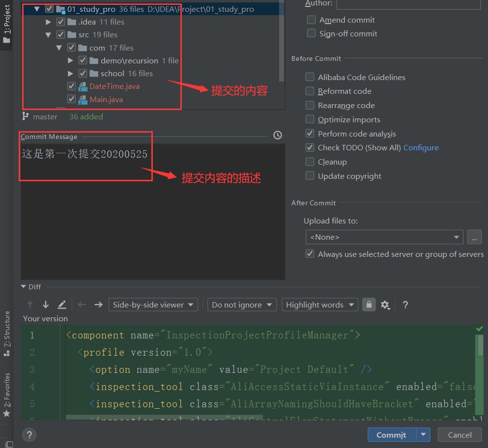The width and height of the screenshot is (488, 448).
Task: Click the 01_study_pro project folder icon
Action: click(60, 9)
